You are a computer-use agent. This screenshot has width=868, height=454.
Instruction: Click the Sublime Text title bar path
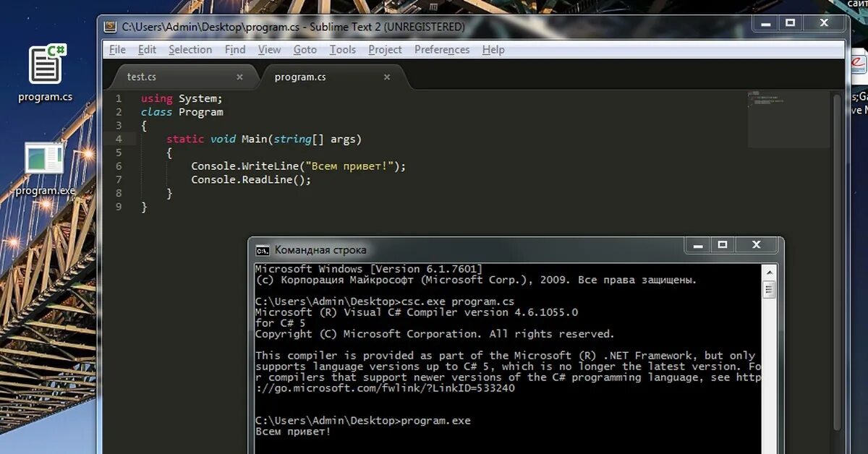click(293, 27)
